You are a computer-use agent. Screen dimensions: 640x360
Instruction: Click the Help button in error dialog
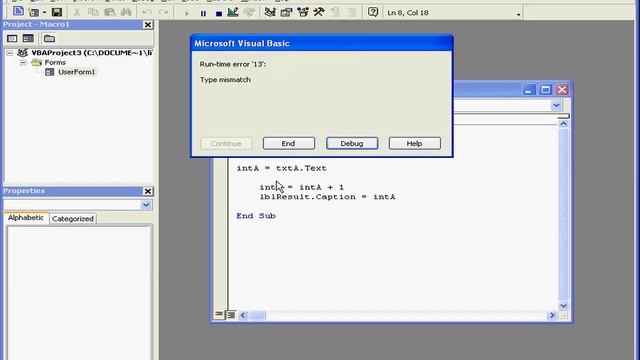[x=414, y=143]
